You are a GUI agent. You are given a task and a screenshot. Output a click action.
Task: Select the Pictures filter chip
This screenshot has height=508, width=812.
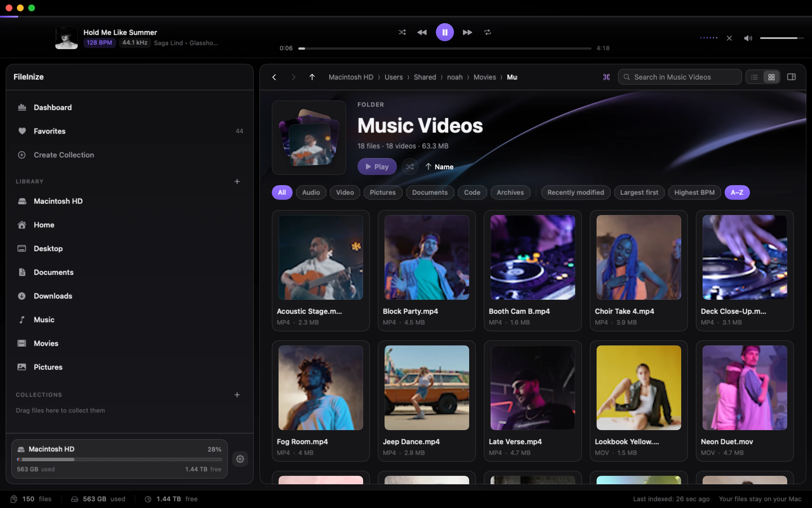pos(383,192)
